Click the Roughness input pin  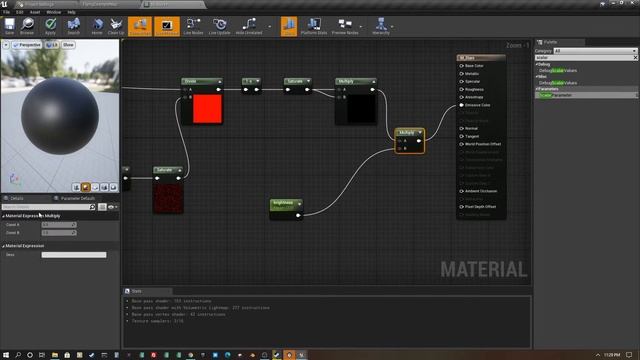tap(462, 89)
